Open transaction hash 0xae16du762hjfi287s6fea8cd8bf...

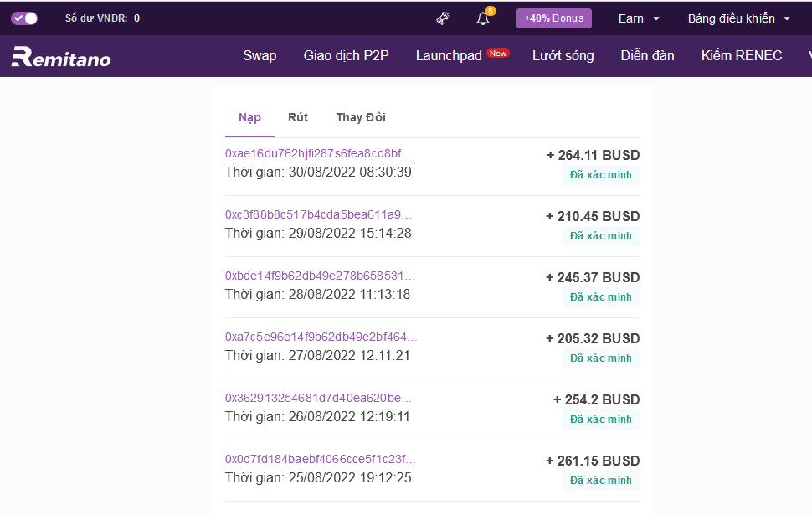pos(318,153)
